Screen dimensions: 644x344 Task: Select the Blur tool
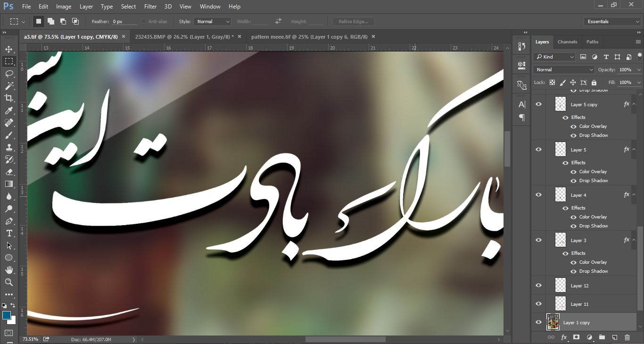tap(8, 196)
